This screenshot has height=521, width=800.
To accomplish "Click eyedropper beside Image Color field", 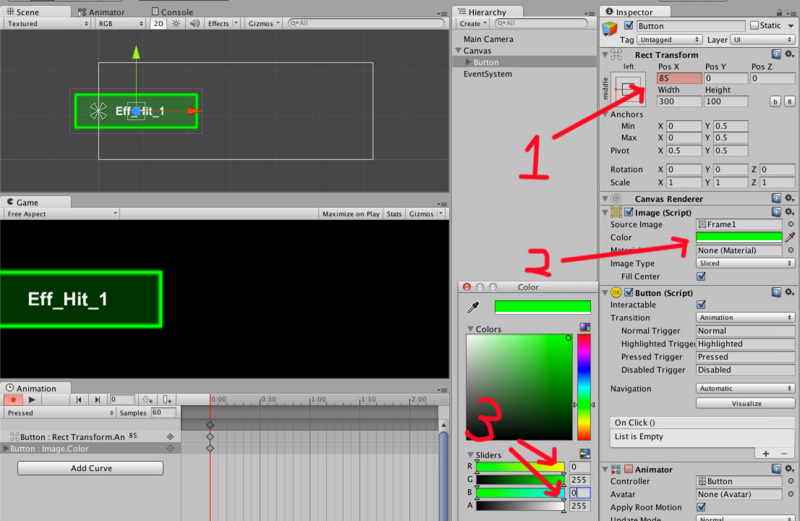I will click(790, 237).
